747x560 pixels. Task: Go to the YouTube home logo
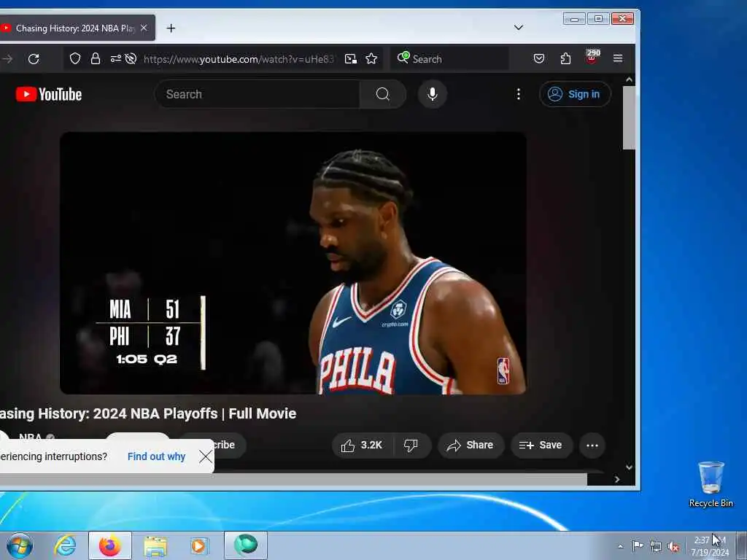coord(49,94)
